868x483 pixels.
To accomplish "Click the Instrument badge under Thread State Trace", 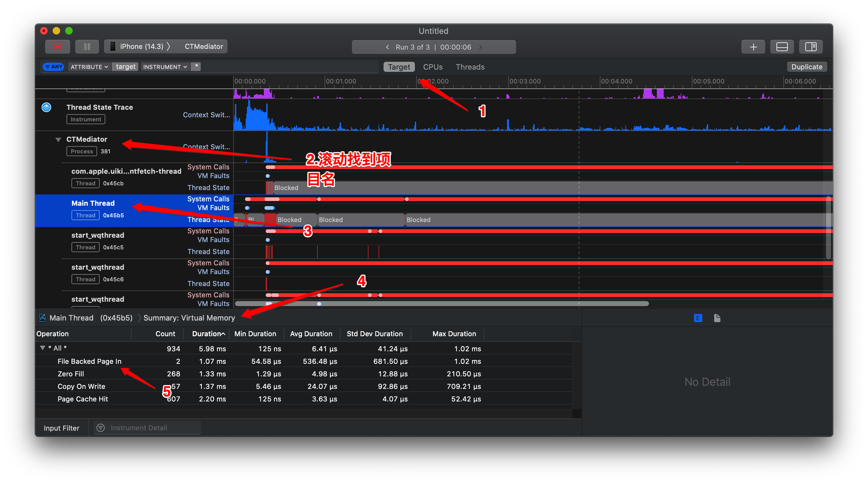I will (86, 119).
